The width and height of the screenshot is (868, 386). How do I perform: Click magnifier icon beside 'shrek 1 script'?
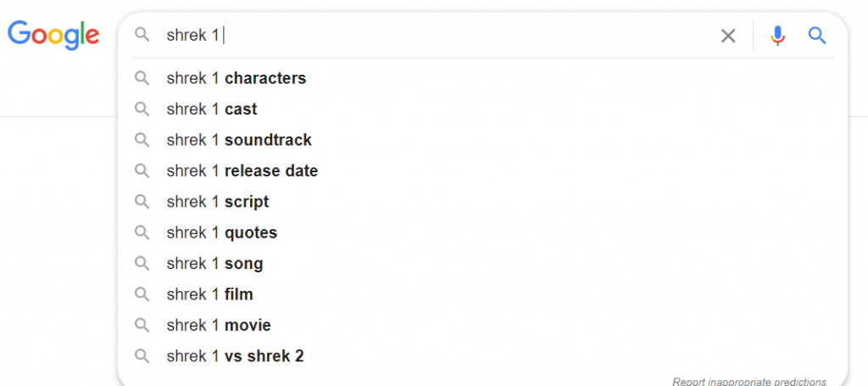[x=142, y=202]
